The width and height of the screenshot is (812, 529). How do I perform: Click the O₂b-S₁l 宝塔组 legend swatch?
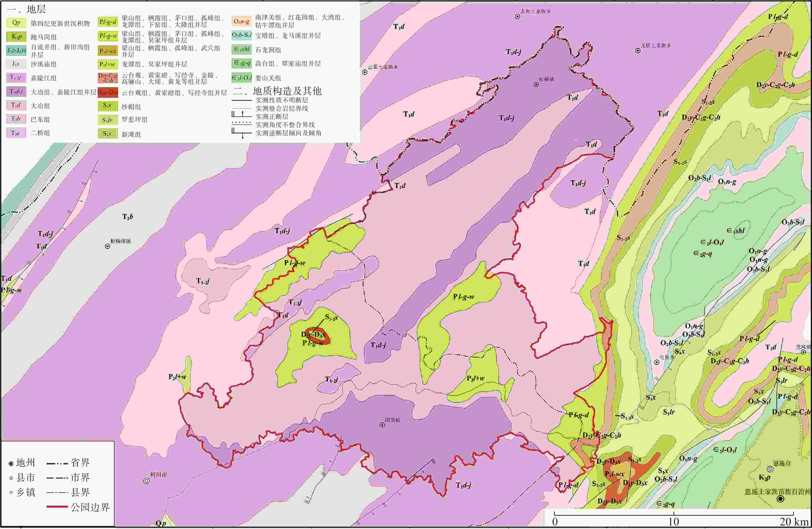[x=242, y=35]
